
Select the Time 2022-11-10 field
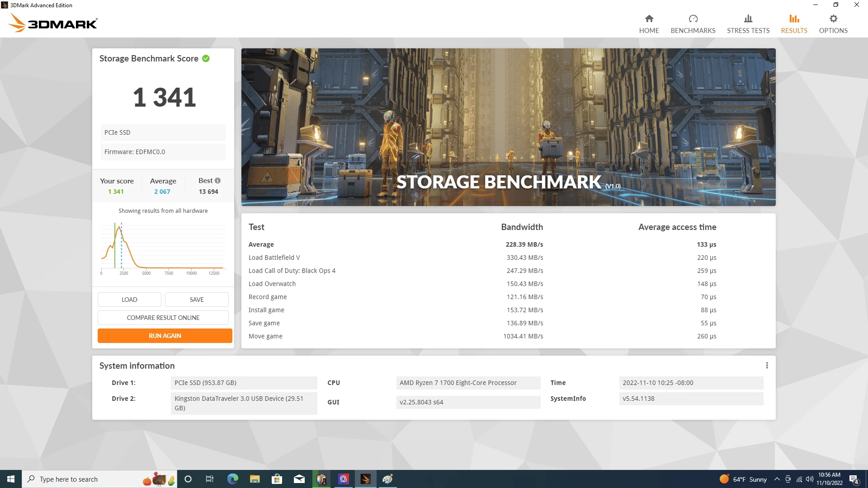[691, 383]
